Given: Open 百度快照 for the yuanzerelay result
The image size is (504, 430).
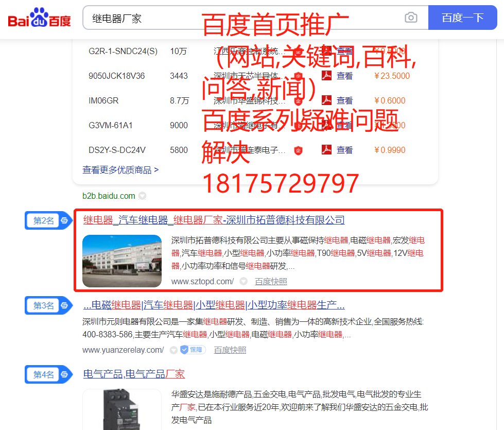Looking at the screenshot, I should pyautogui.click(x=230, y=350).
